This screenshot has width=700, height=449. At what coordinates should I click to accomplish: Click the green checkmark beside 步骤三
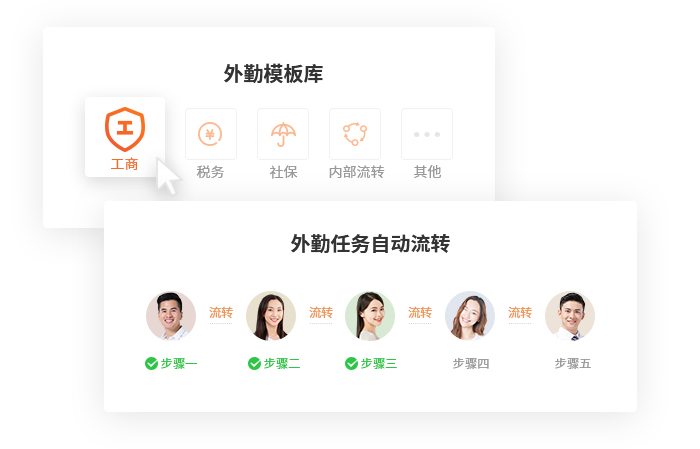pos(351,364)
